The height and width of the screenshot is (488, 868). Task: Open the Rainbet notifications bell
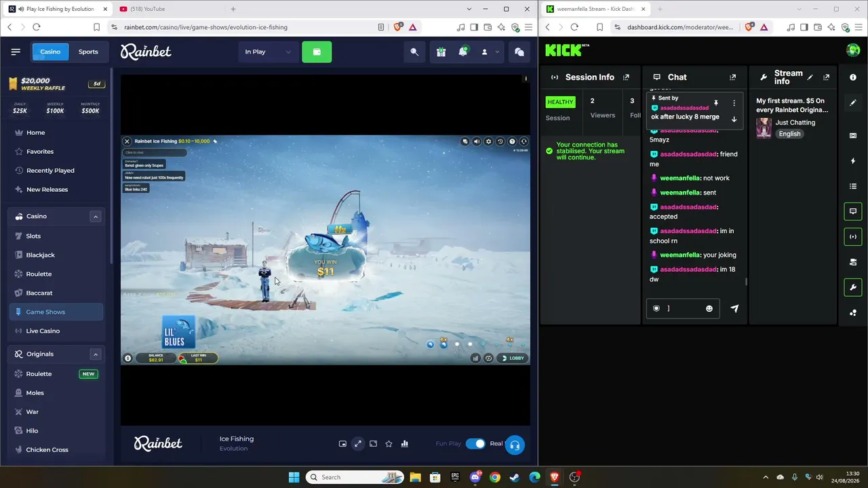pyautogui.click(x=463, y=52)
